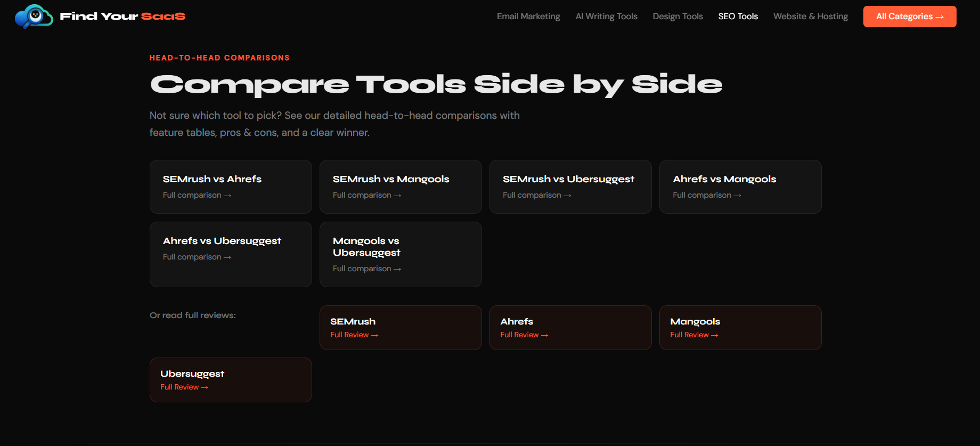The width and height of the screenshot is (980, 446).
Task: Click Full Review link under Ahrefs
Action: 524,335
